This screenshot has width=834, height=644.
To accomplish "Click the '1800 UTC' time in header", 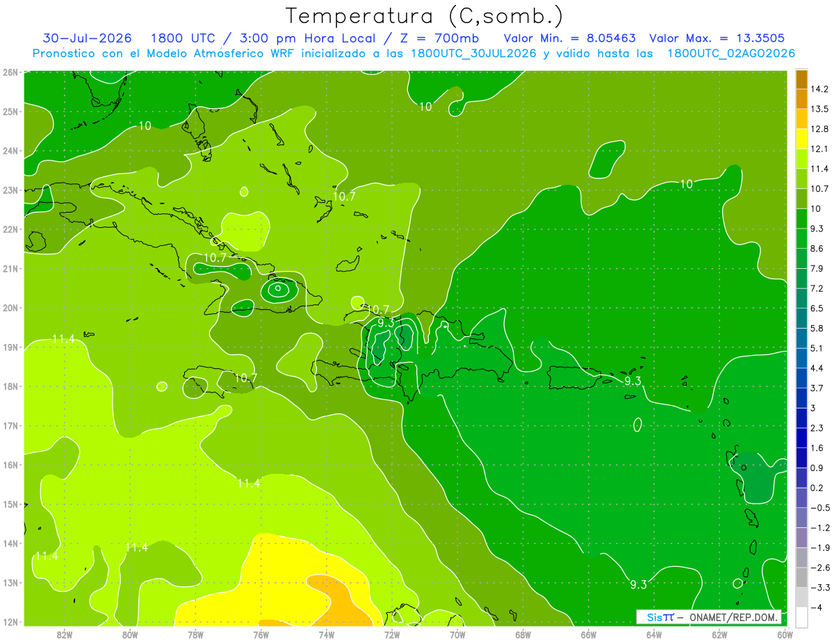I will pyautogui.click(x=182, y=38).
